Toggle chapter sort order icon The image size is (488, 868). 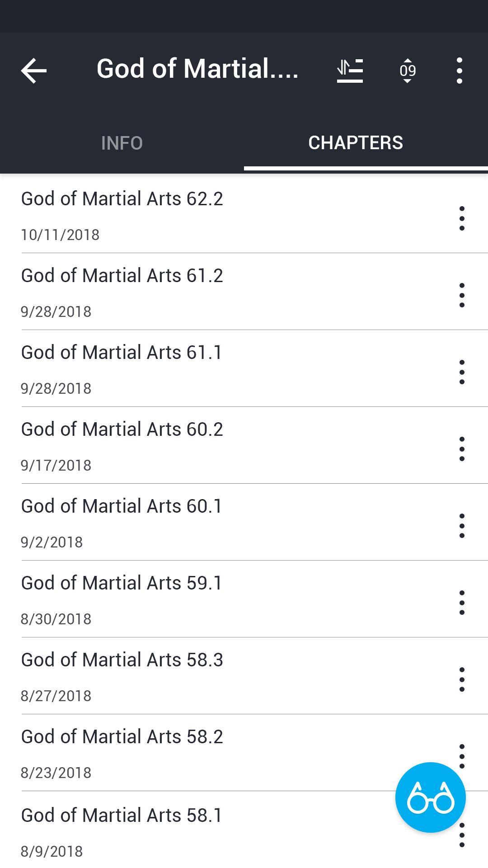(x=350, y=71)
